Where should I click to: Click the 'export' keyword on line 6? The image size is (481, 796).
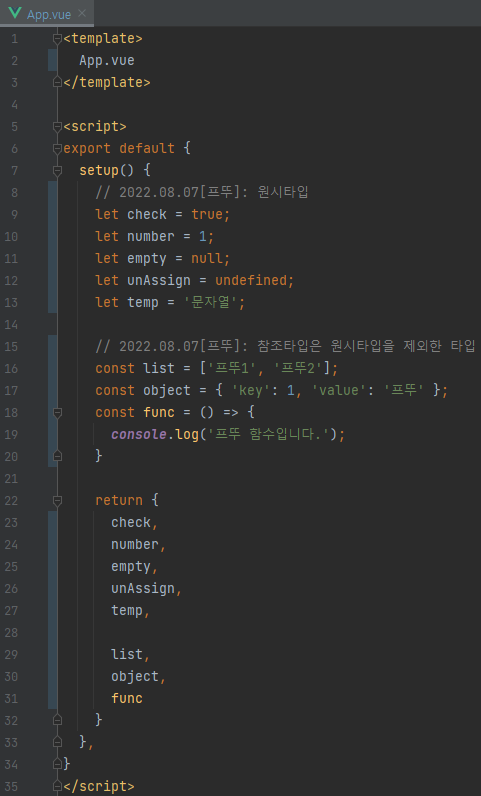(87, 148)
